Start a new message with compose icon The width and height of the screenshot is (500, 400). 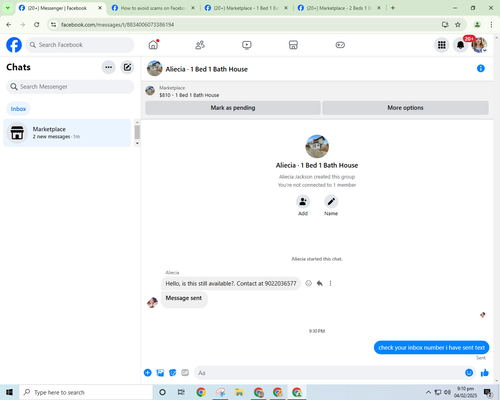[127, 67]
